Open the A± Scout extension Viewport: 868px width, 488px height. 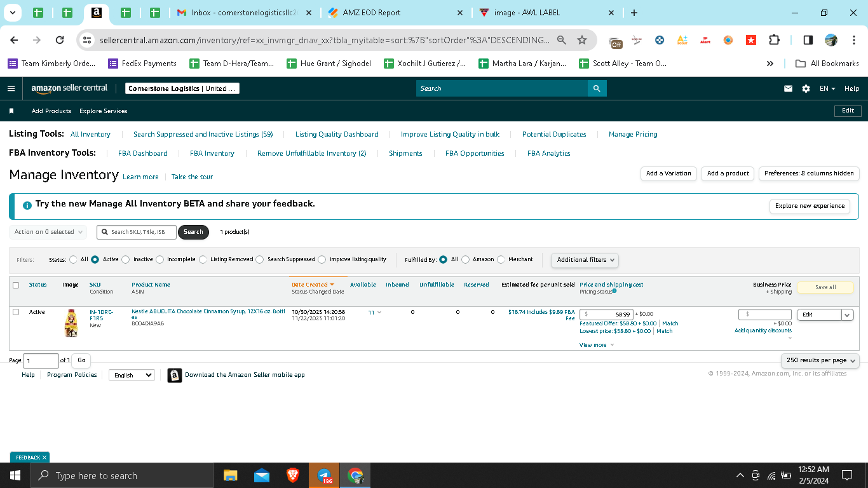682,40
